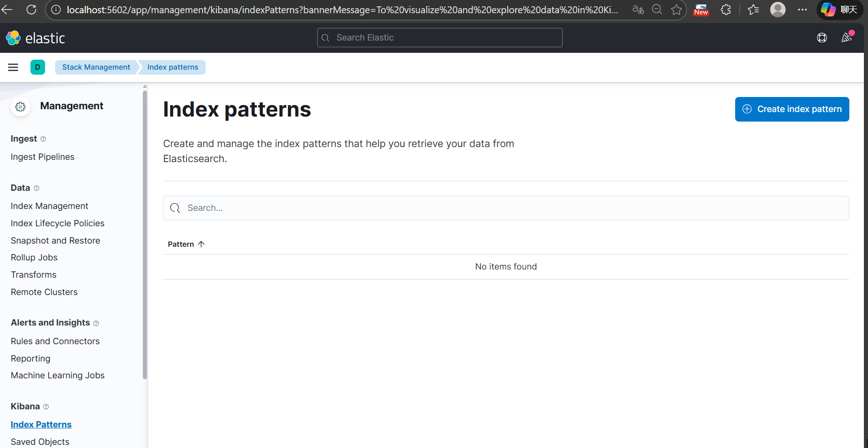The image size is (868, 448).
Task: Click the Alerts and Insights help icon
Action: (96, 323)
